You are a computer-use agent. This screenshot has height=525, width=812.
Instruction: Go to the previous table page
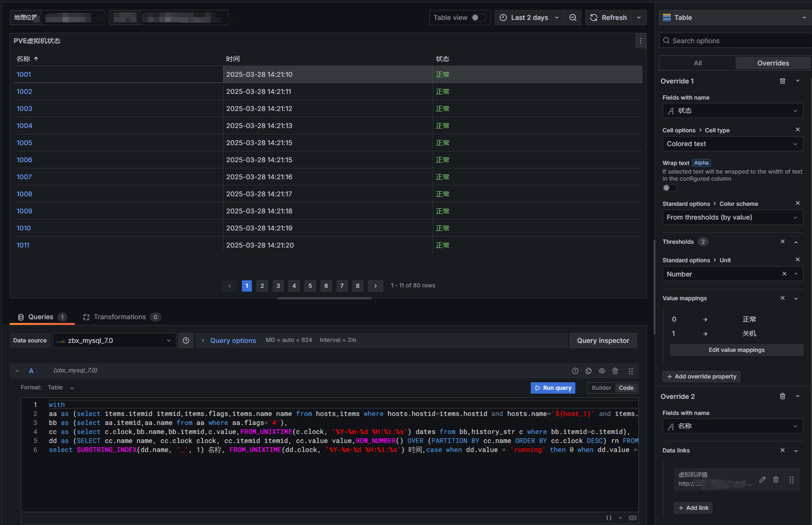230,286
